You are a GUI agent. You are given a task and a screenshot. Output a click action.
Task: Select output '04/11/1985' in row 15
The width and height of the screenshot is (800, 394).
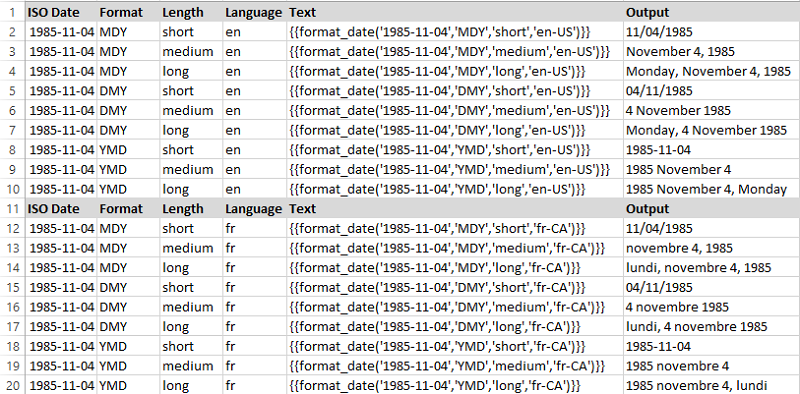pyautogui.click(x=711, y=287)
